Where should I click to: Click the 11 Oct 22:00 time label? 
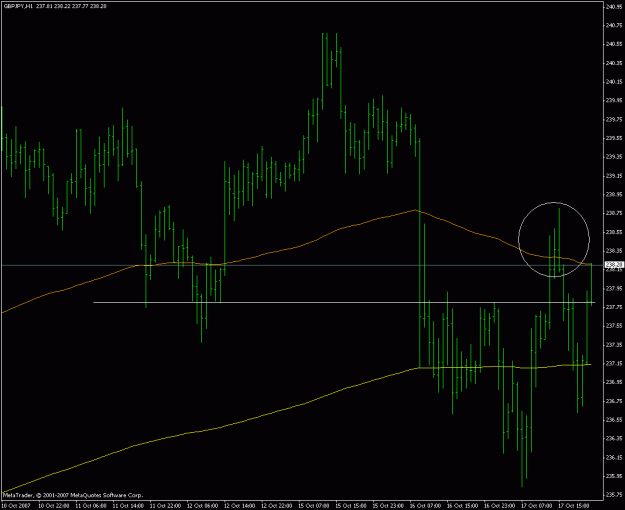(x=165, y=506)
